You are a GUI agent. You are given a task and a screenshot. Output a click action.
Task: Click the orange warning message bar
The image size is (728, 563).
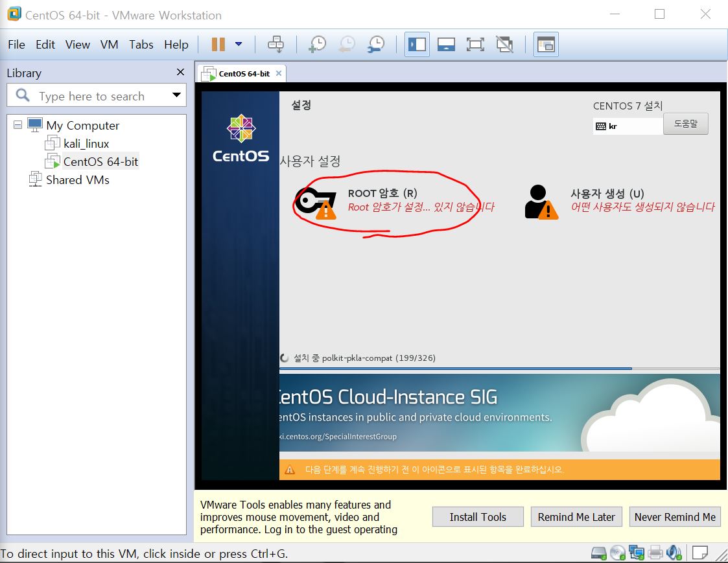[x=500, y=470]
